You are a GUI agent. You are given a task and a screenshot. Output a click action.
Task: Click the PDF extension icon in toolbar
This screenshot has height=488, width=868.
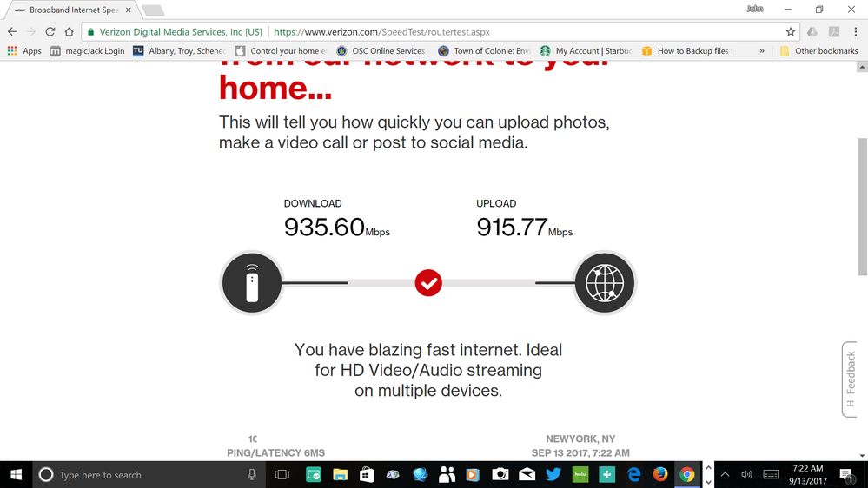(x=833, y=32)
